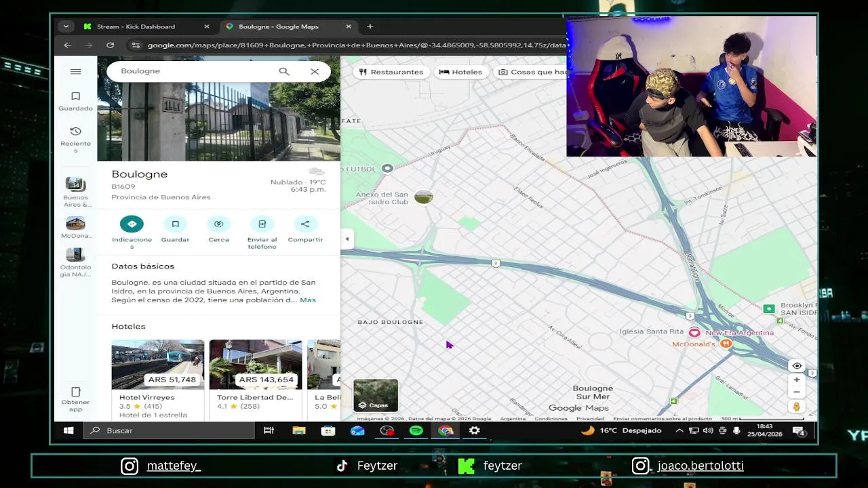The width and height of the screenshot is (868, 488).
Task: Clear the Boulogne search with X
Action: [315, 71]
